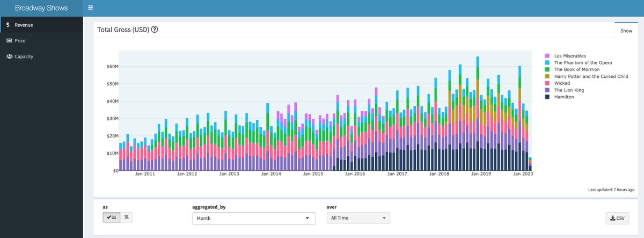Click the Total Gross (USD) heading

coord(123,30)
